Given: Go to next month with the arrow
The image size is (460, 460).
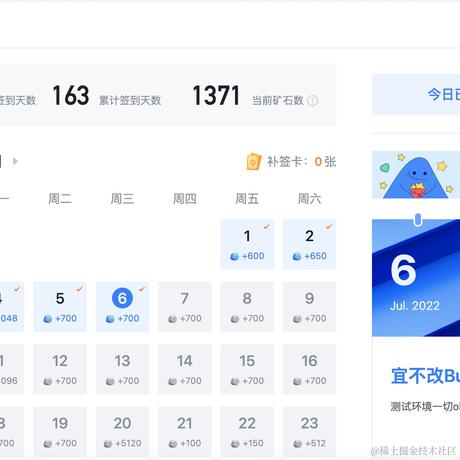Looking at the screenshot, I should click(15, 162).
